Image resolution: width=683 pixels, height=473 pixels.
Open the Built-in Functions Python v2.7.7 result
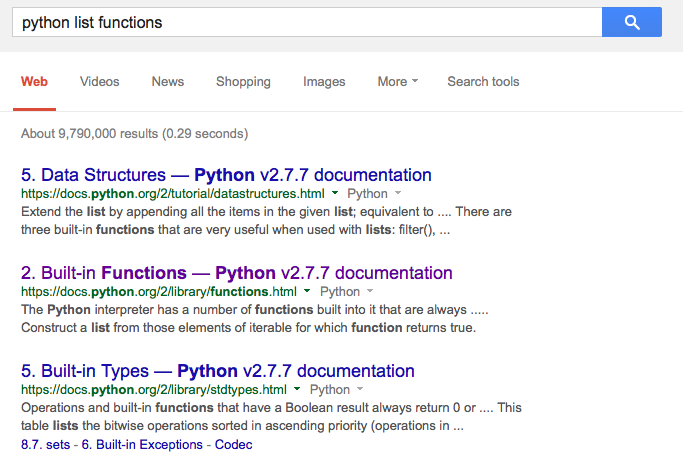[x=237, y=273]
